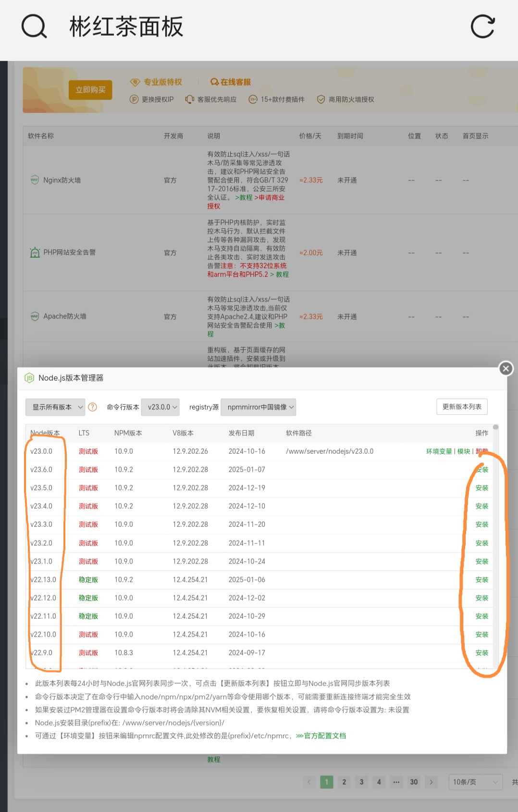Click the PHP网站安全告警 software name
The height and width of the screenshot is (812, 518).
tap(70, 252)
